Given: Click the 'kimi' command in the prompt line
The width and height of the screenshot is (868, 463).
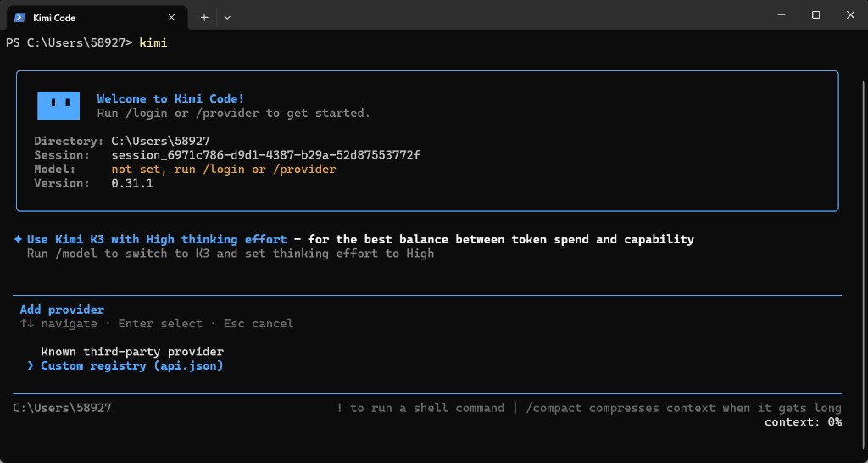Looking at the screenshot, I should click(x=153, y=42).
